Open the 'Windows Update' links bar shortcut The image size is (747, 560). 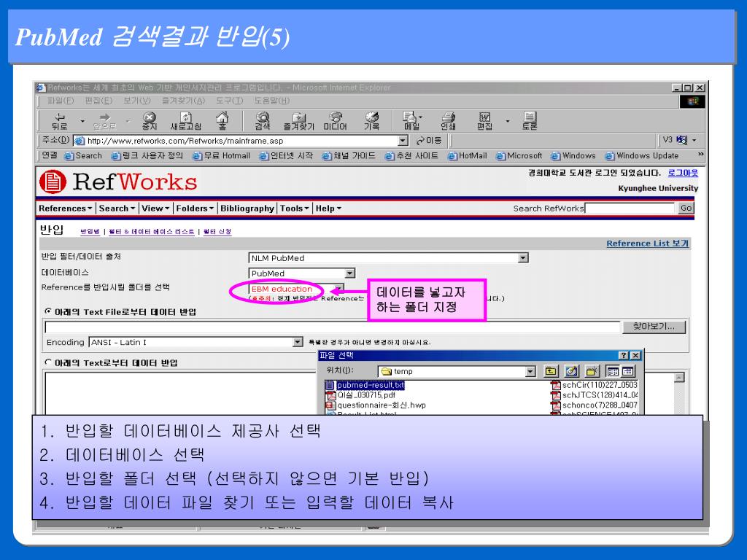(x=642, y=156)
